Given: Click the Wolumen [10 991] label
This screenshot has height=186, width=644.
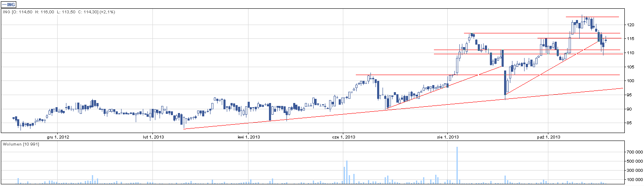Looking at the screenshot, I should 21,144.
